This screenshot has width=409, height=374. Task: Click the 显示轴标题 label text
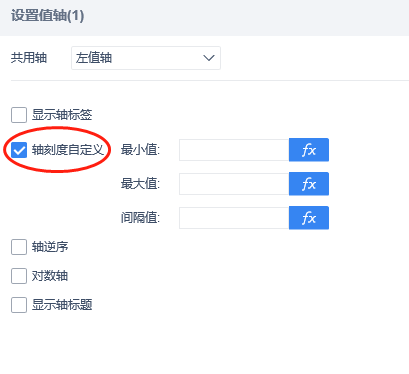point(62,305)
